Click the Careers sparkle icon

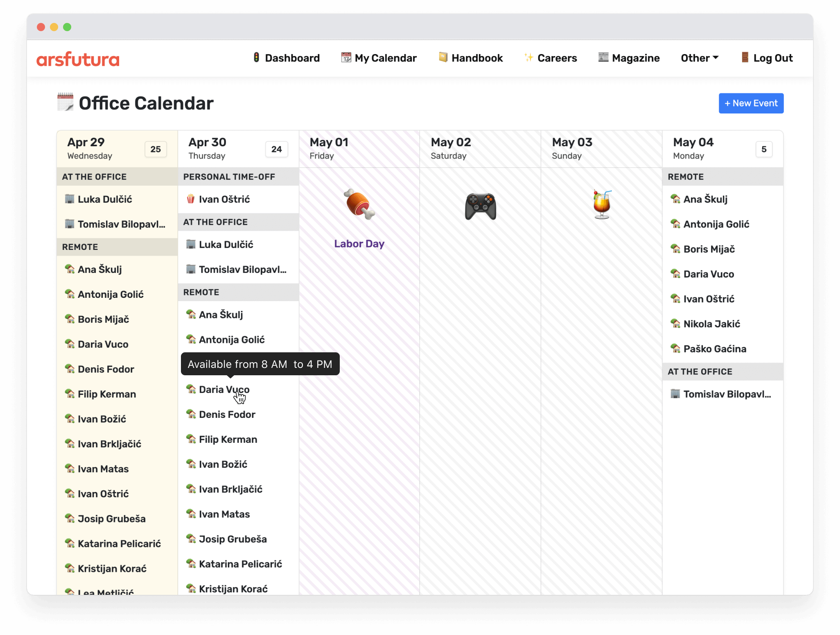point(529,57)
